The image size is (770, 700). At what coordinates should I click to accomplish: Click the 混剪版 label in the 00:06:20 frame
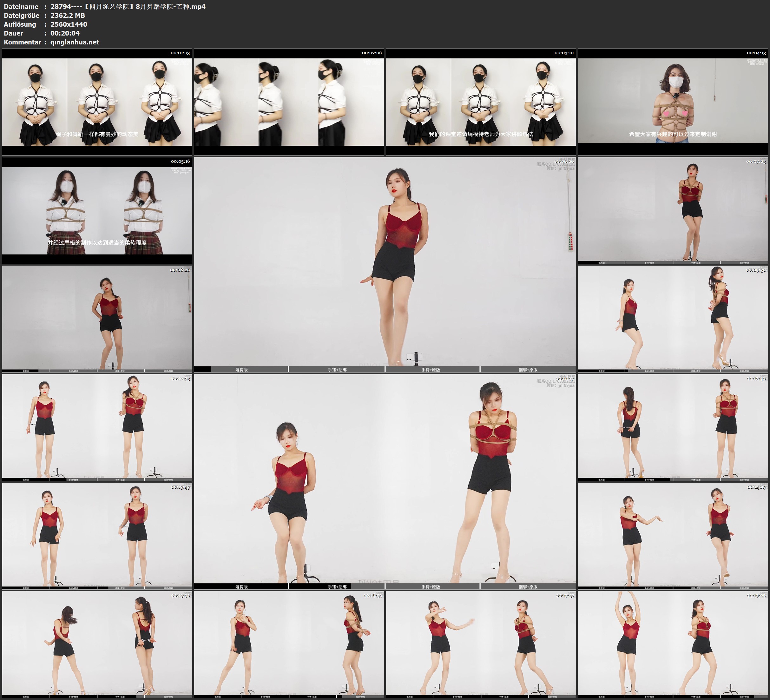click(x=241, y=369)
